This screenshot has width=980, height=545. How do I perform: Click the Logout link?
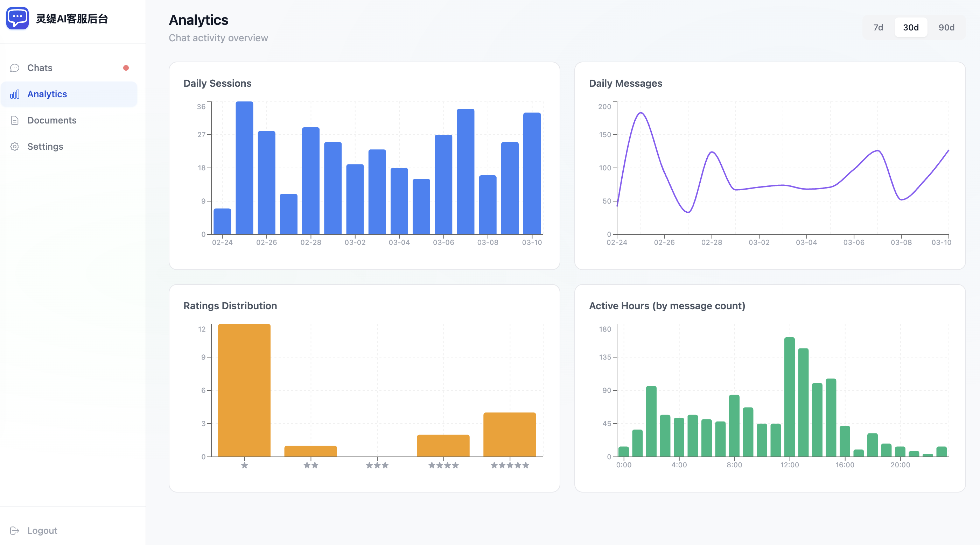(42, 531)
